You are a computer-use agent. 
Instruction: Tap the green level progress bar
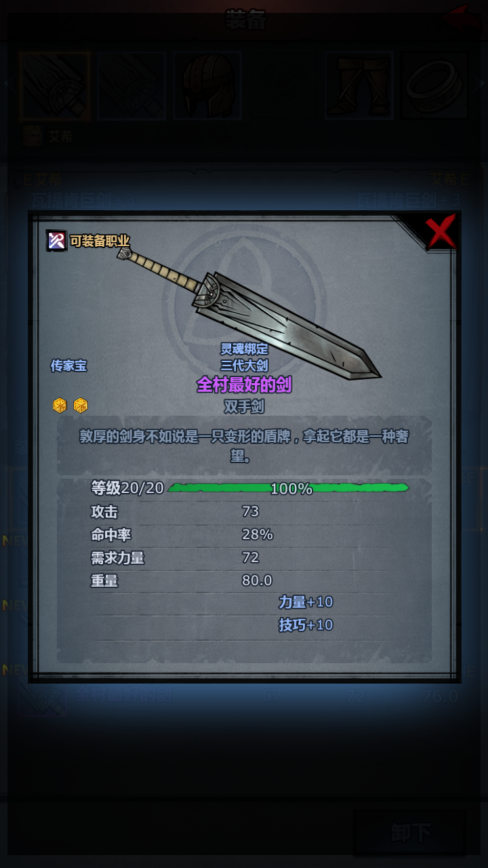pos(289,488)
